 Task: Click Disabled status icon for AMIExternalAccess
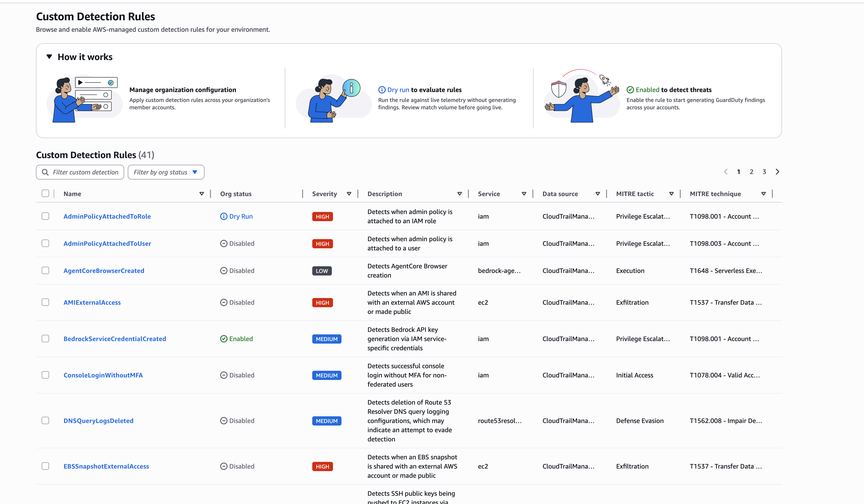point(224,303)
